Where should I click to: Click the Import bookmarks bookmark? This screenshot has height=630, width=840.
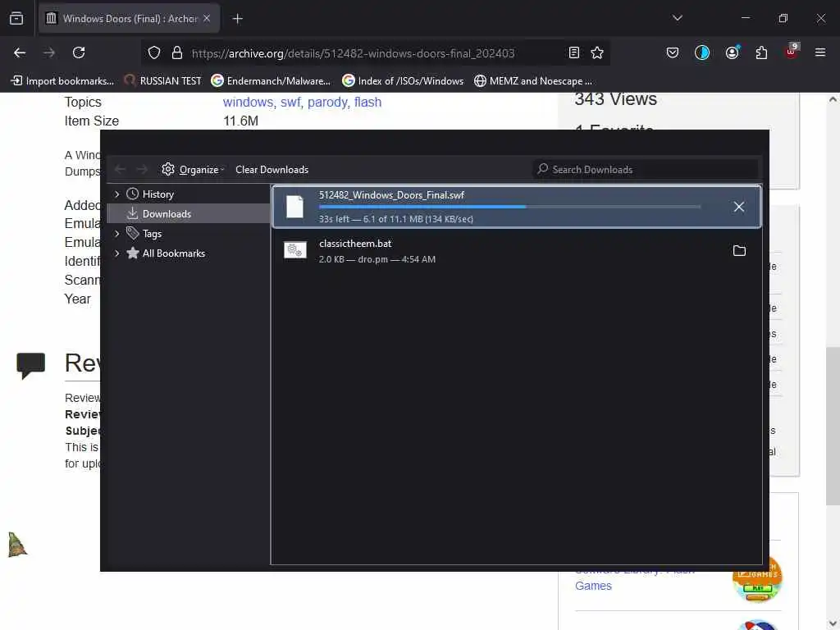62,81
